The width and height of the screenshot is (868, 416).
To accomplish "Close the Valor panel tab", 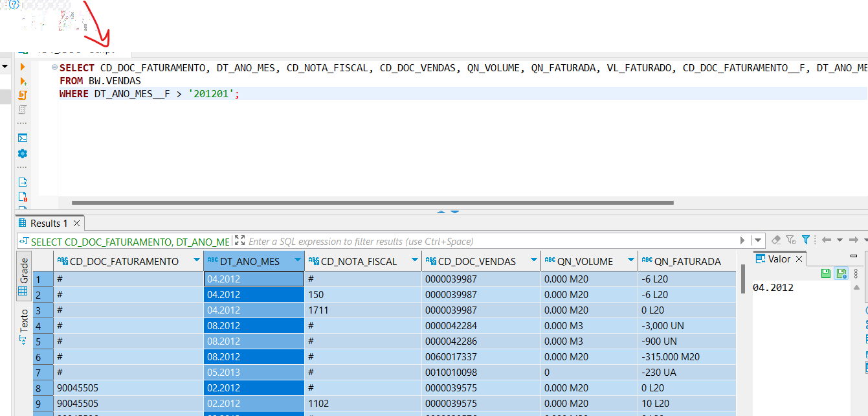I will pyautogui.click(x=799, y=259).
